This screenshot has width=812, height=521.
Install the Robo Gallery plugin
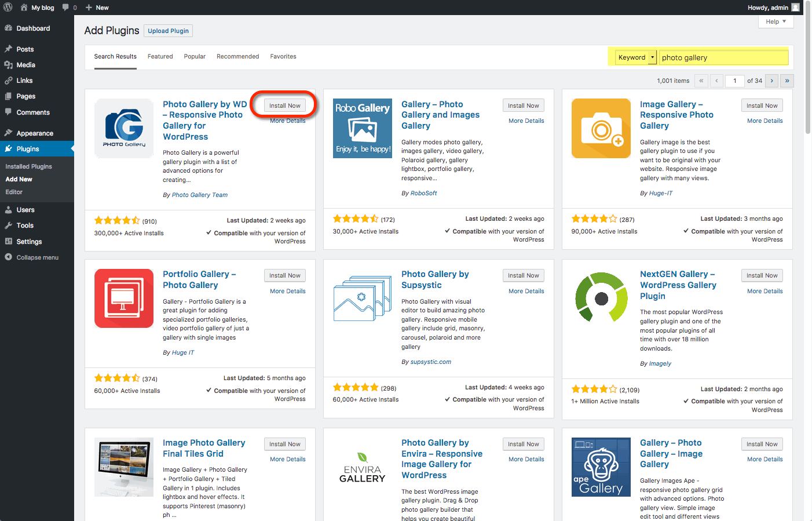click(x=524, y=105)
